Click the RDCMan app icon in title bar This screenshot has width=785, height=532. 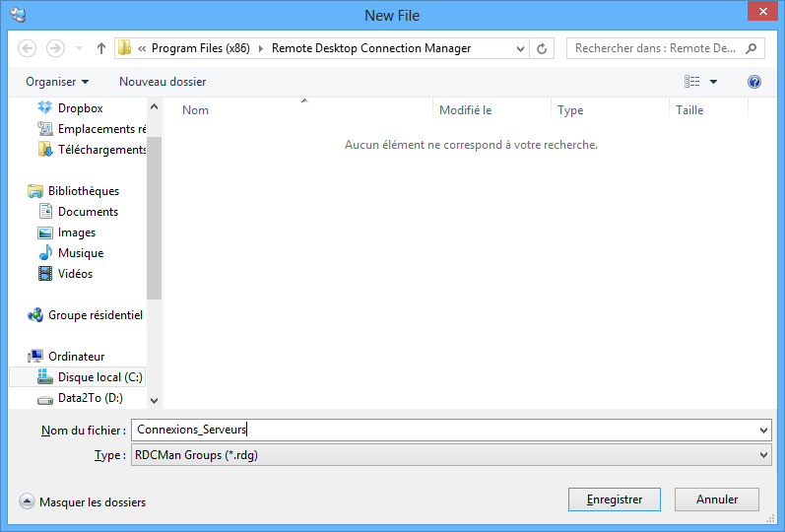tap(18, 15)
